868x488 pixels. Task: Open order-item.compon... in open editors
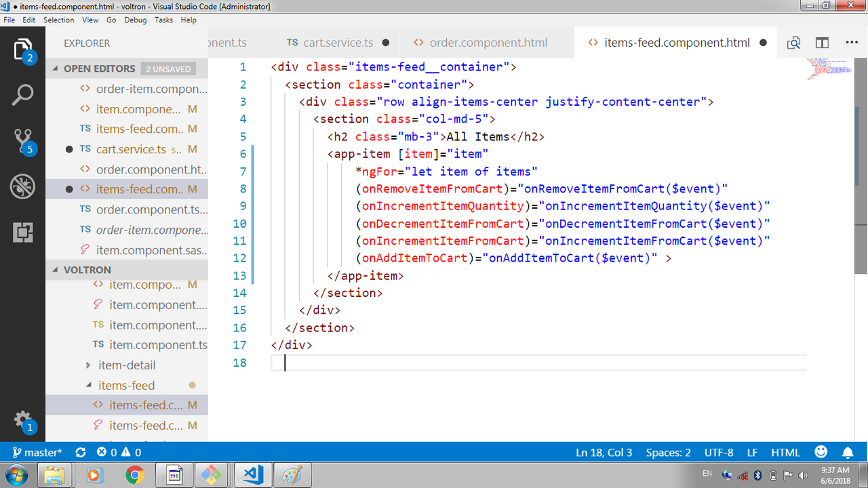[x=127, y=89]
